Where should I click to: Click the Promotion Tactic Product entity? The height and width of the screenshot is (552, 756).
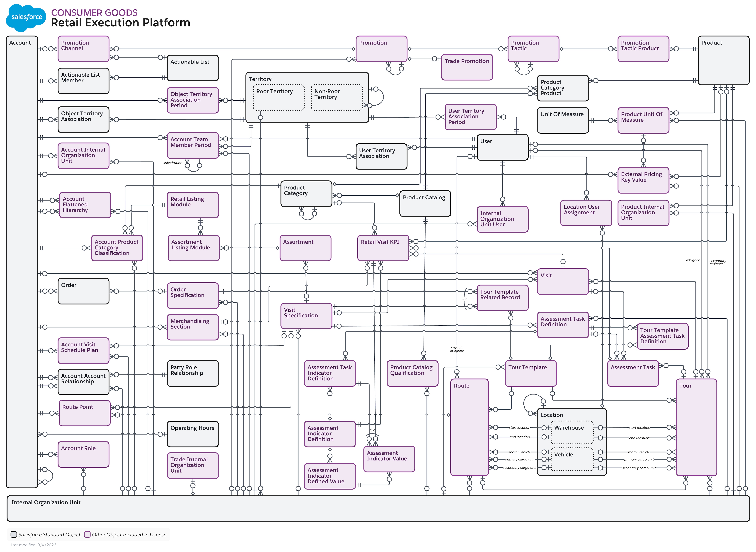pos(643,49)
